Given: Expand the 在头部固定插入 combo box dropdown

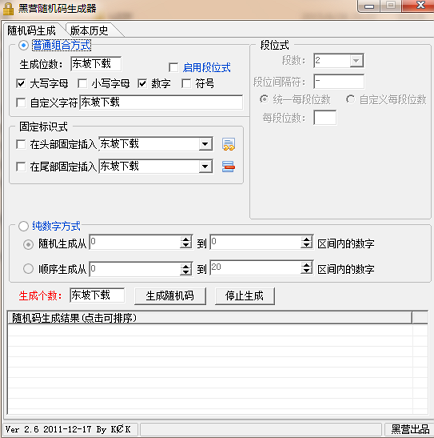Looking at the screenshot, I should tap(205, 144).
